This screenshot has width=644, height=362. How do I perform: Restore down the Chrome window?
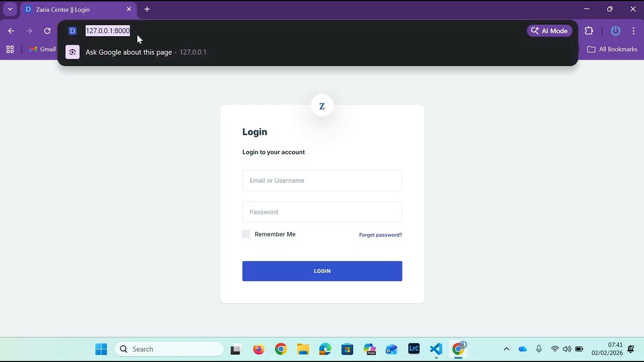pos(610,9)
